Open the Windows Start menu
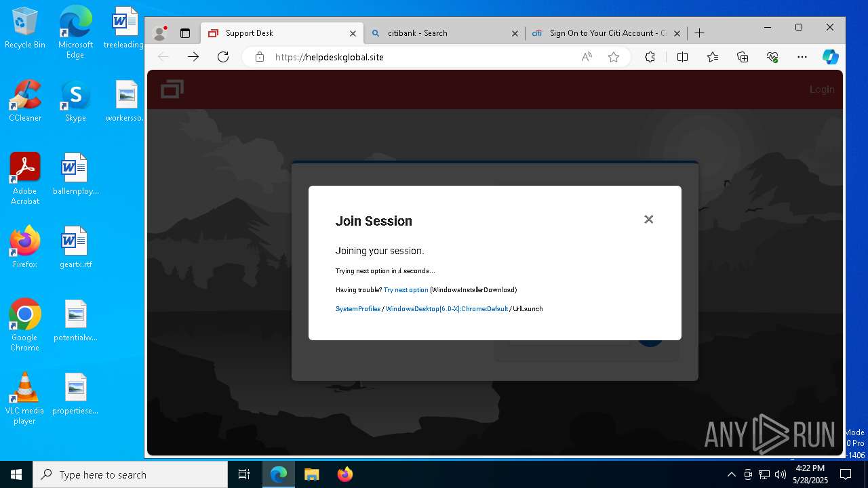 click(16, 474)
